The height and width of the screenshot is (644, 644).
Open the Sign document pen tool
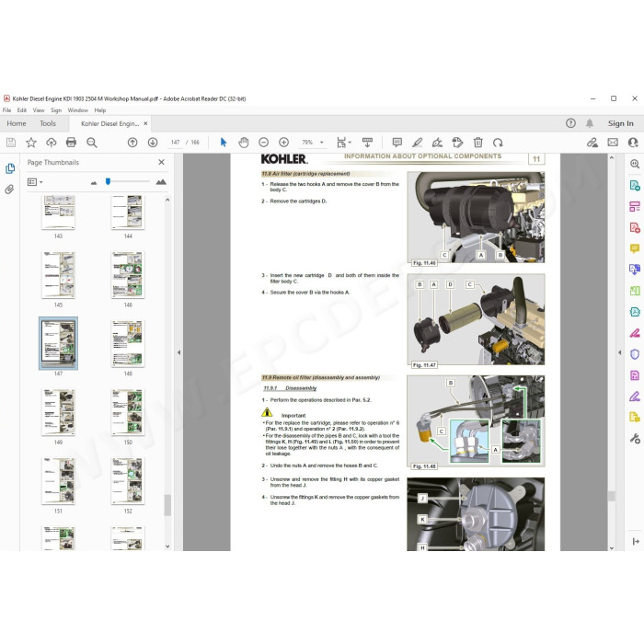(x=437, y=143)
